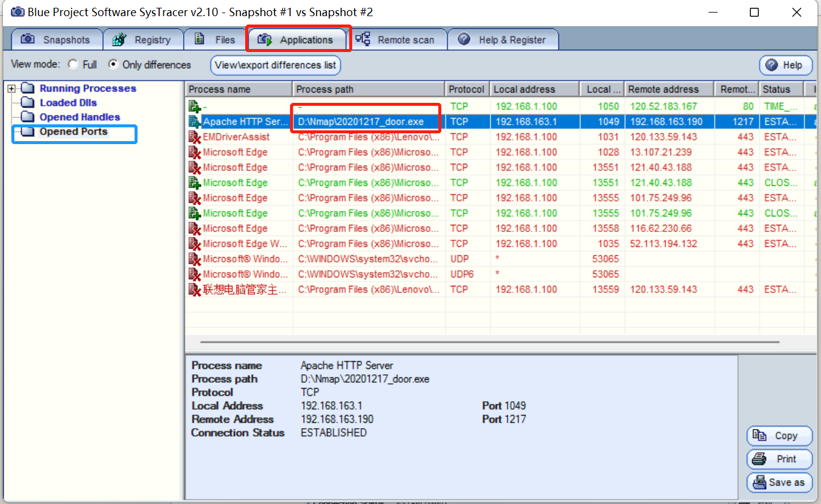This screenshot has width=821, height=504.
Task: Click the ESTABLISHED connection status value
Action: pos(334,432)
